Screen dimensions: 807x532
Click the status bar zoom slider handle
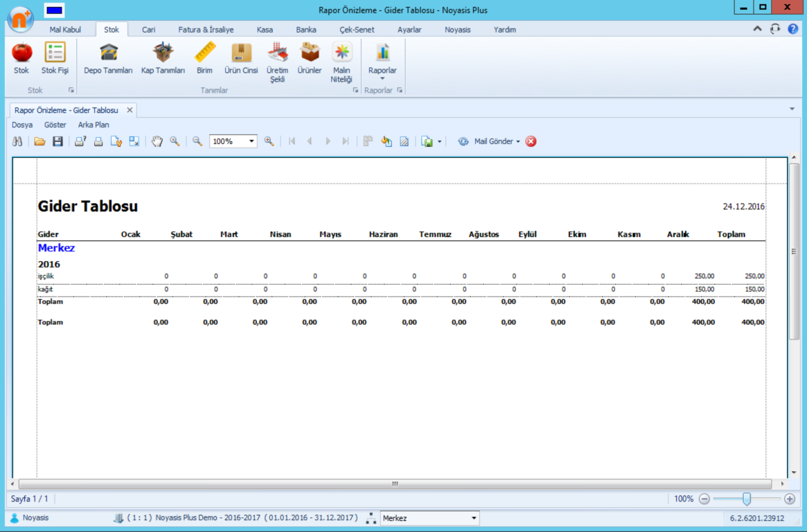click(746, 499)
